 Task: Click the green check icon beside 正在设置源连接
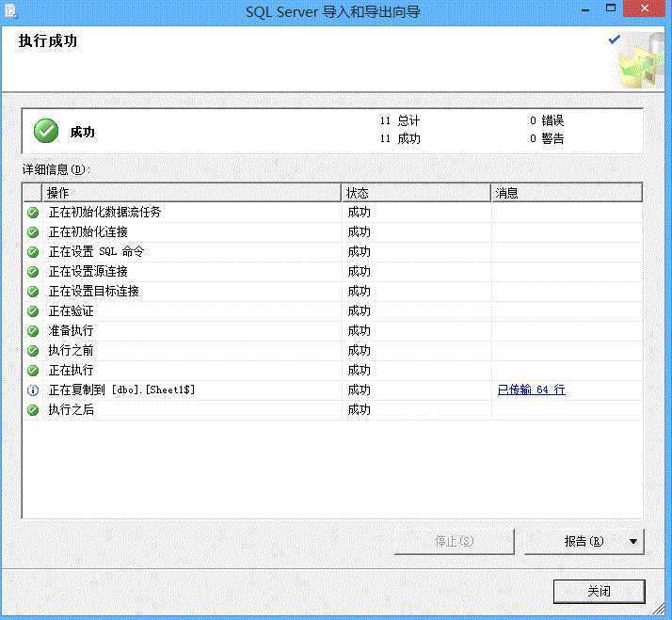[x=33, y=272]
